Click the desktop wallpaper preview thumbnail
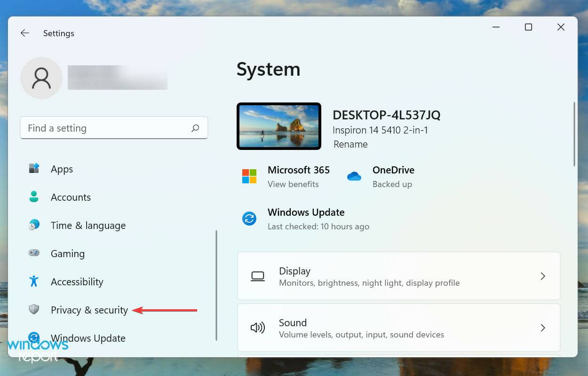The image size is (588, 376). [278, 125]
